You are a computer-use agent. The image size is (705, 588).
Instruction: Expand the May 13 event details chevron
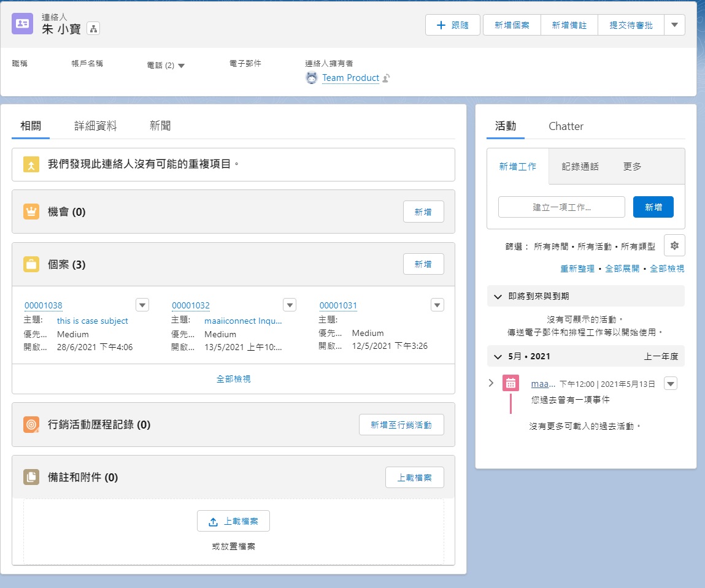point(491,383)
